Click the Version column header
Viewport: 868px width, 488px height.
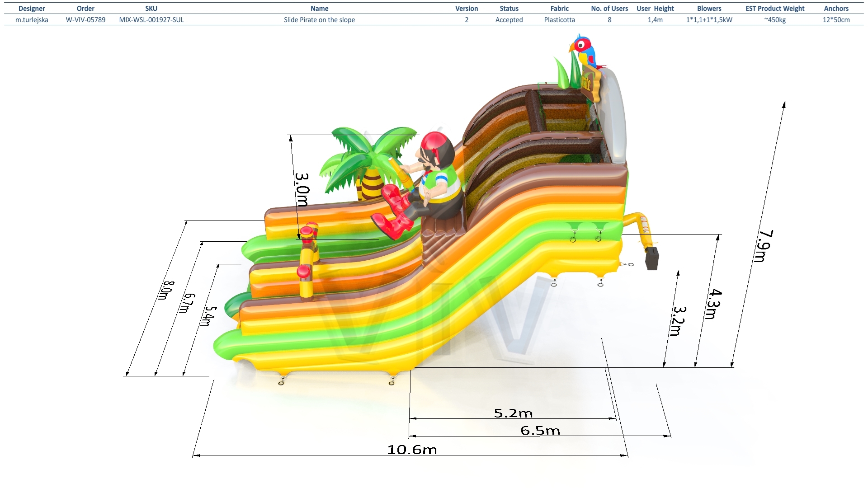pyautogui.click(x=467, y=9)
